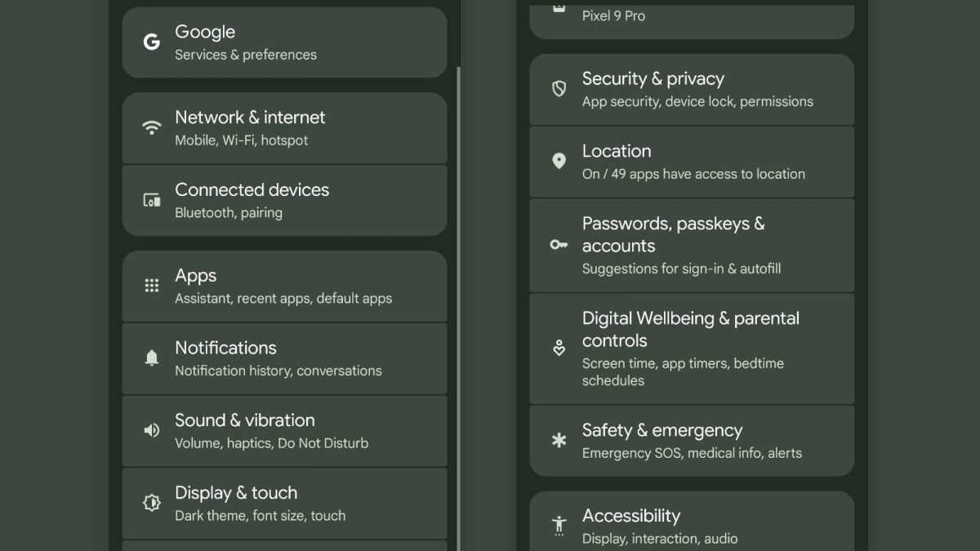Open Digital Wellbeing & parental controls
The image size is (980, 551).
click(x=691, y=349)
